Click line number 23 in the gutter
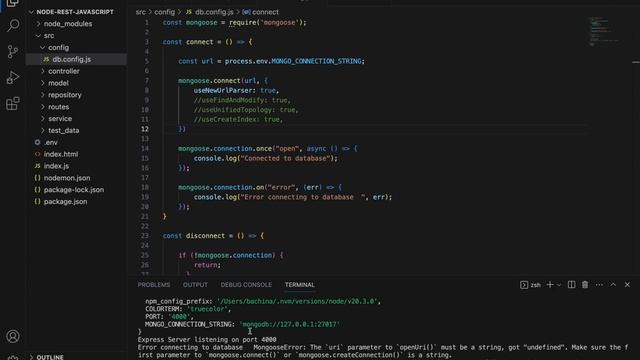 coord(145,236)
